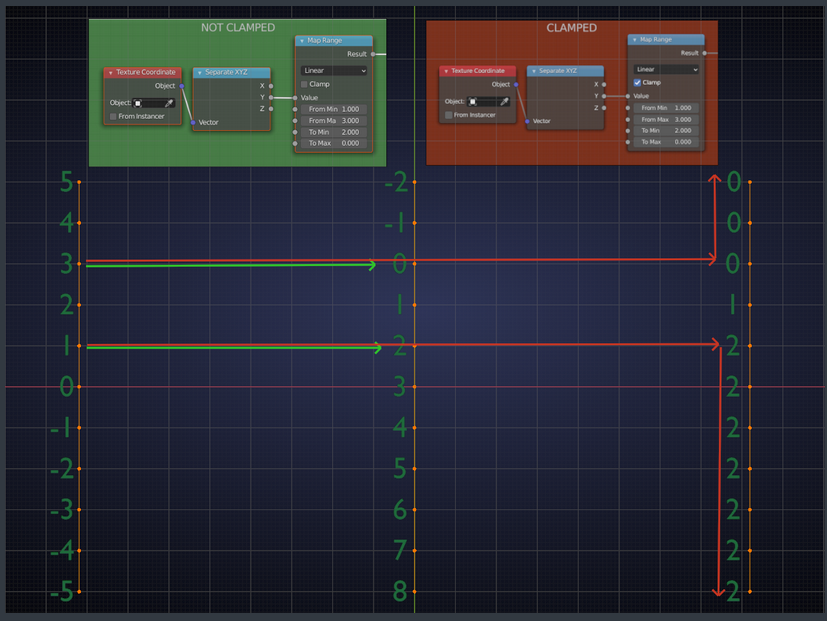Screen dimensions: 827x621
Task: Click Z output socket in NOT CLAMPED Separate XYZ
Action: (271, 109)
